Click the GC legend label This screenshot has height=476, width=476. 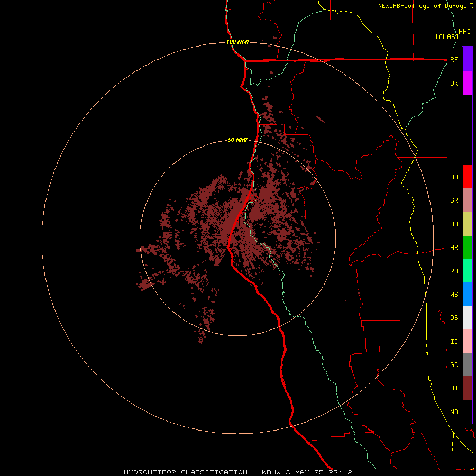click(454, 364)
